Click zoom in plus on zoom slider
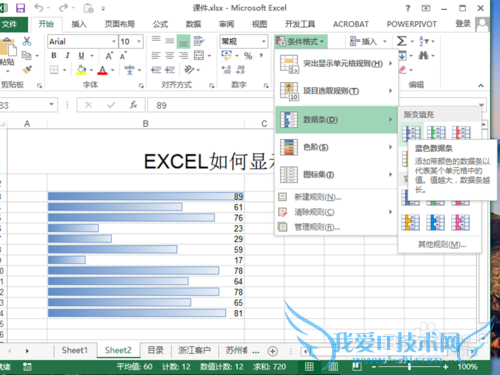Image resolution: width=500 pixels, height=375 pixels. [445, 367]
